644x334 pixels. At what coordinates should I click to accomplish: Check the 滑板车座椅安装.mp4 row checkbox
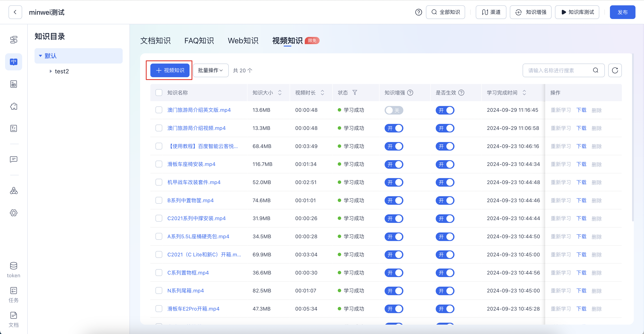click(x=159, y=164)
